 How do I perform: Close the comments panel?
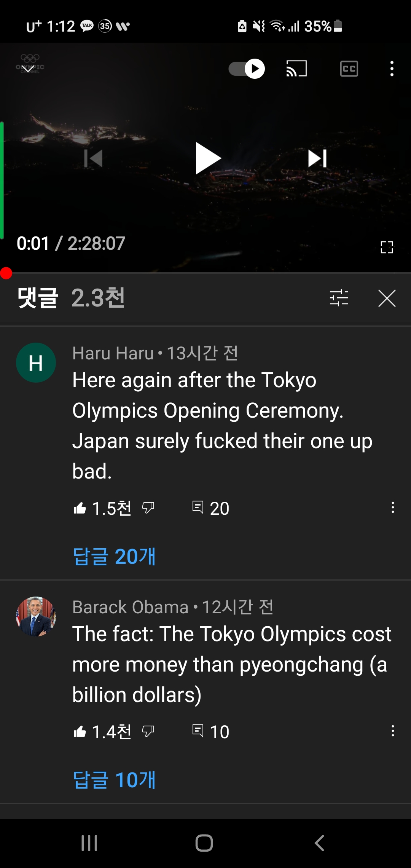pyautogui.click(x=387, y=298)
